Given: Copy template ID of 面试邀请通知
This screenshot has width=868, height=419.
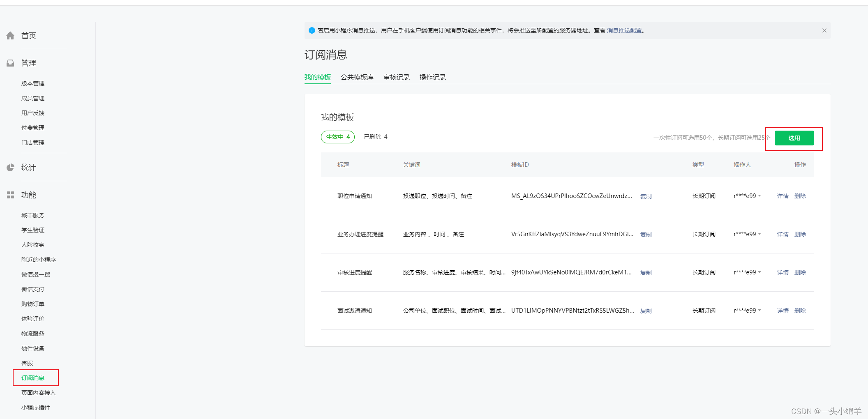Looking at the screenshot, I should point(646,311).
